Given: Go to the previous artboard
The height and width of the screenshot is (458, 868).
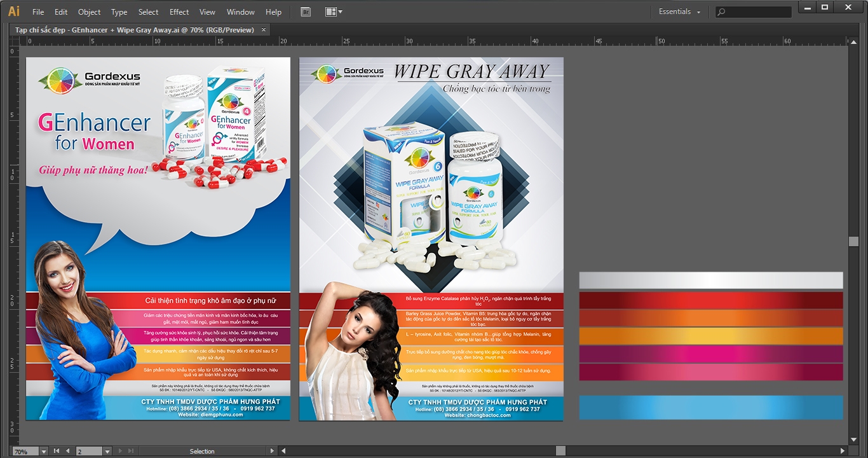Looking at the screenshot, I should [x=67, y=451].
